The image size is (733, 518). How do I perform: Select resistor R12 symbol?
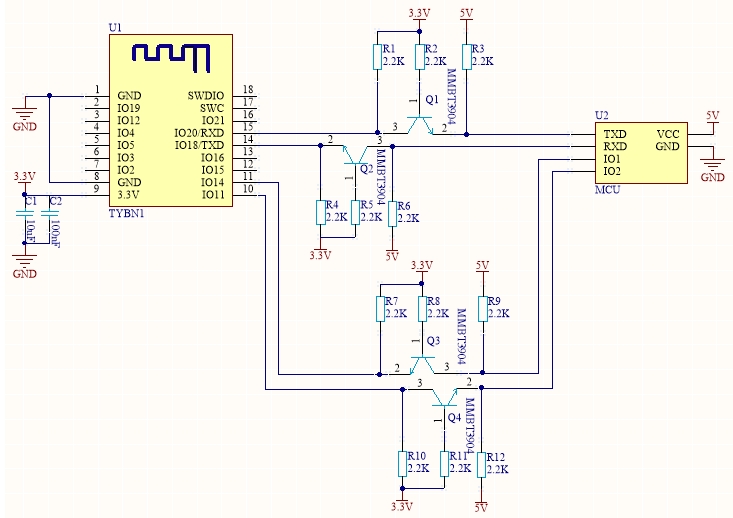click(482, 463)
